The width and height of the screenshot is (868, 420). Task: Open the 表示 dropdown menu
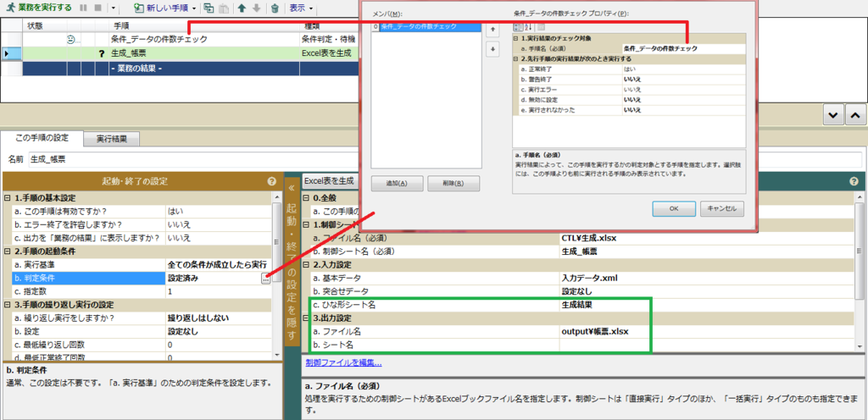coord(301,8)
